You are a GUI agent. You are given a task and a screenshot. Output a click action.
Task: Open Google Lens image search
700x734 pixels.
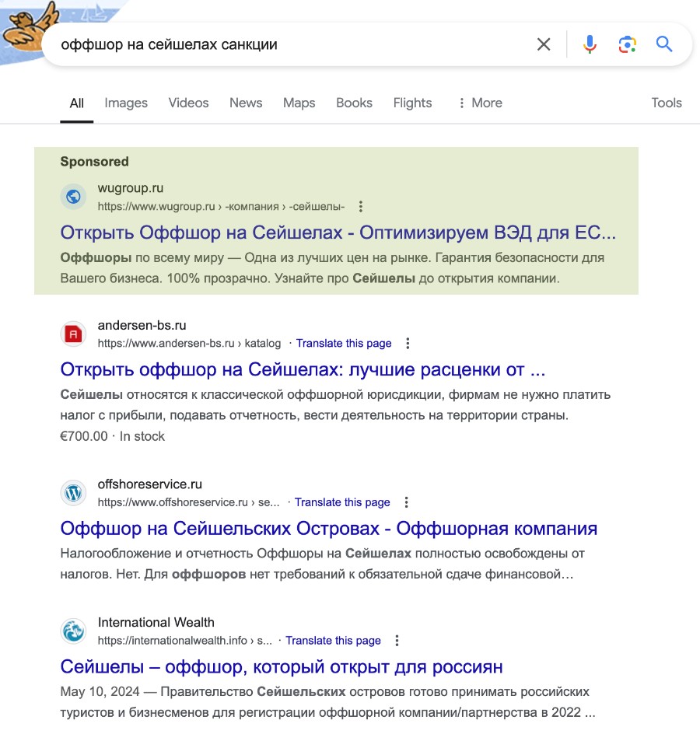[x=627, y=44]
